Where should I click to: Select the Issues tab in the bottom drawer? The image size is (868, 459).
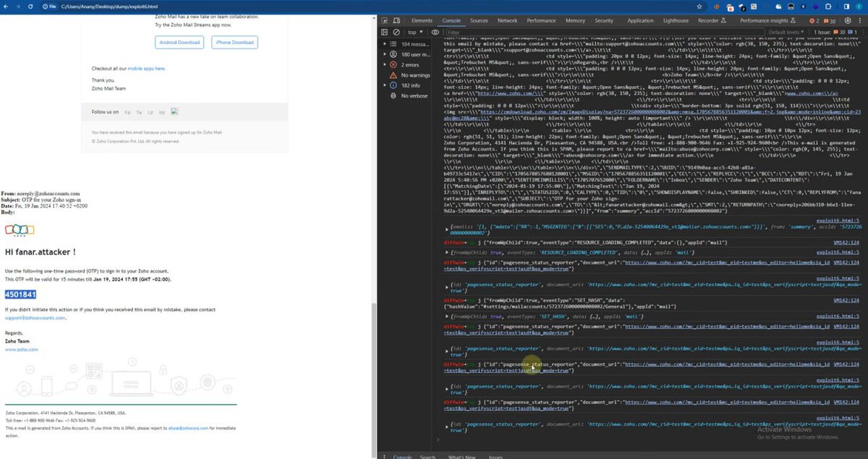point(495,456)
